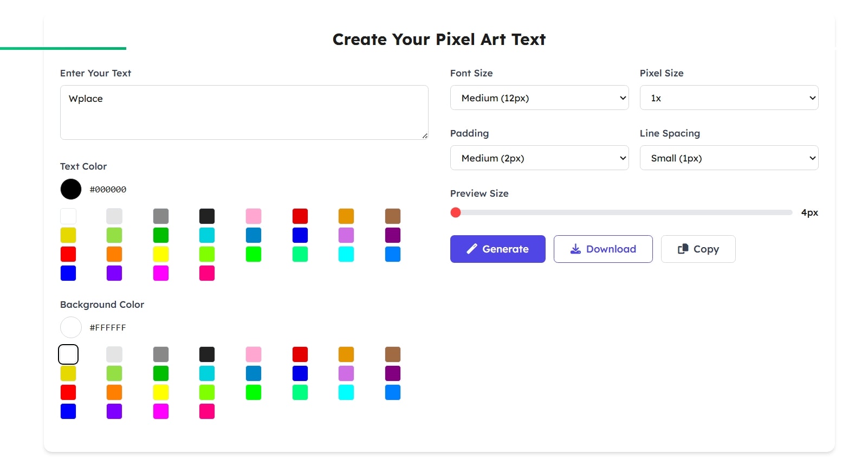Image resolution: width=868 pixels, height=459 pixels.
Task: Pick the dark black Background Color swatch
Action: point(207,354)
